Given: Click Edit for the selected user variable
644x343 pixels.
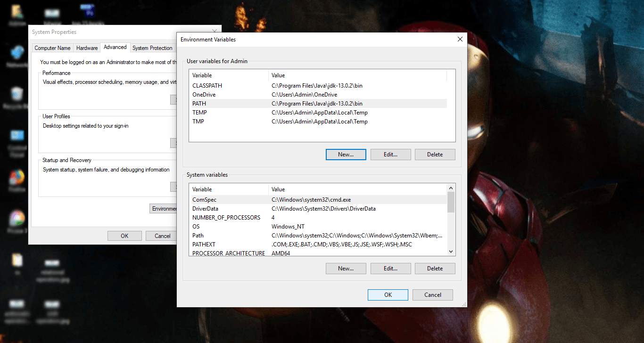Looking at the screenshot, I should point(390,154).
